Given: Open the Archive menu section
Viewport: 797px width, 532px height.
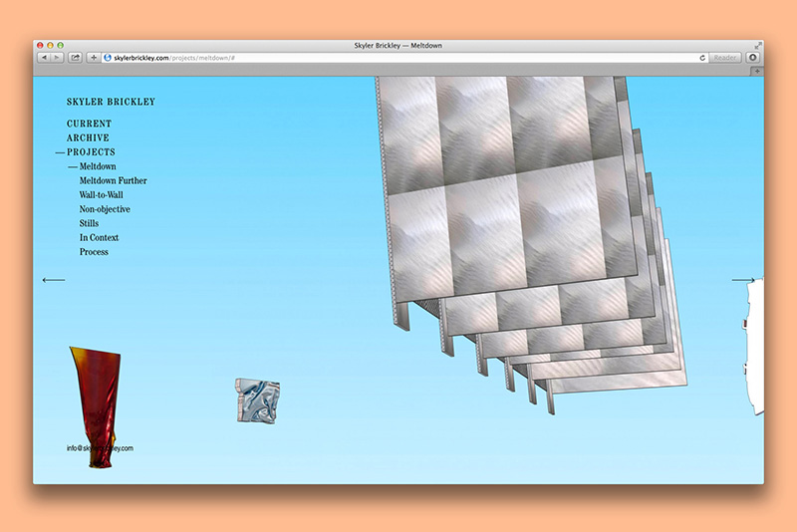Looking at the screenshot, I should tap(88, 137).
